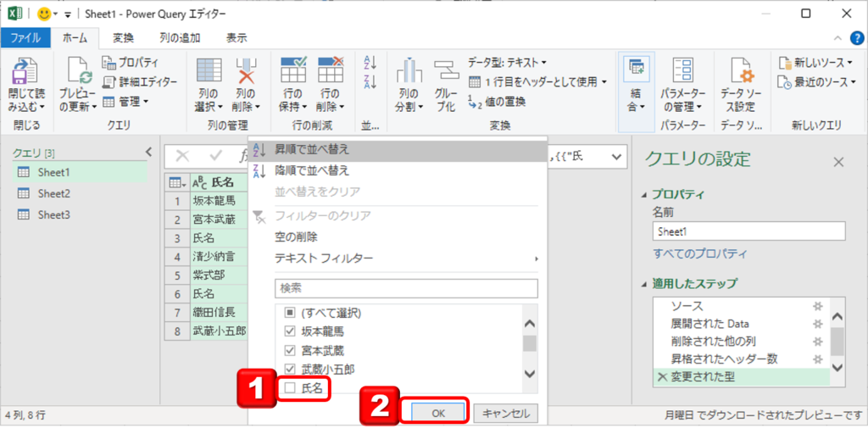
Task: Open the 詳細エディター (Advanced Editor)
Action: tap(140, 82)
